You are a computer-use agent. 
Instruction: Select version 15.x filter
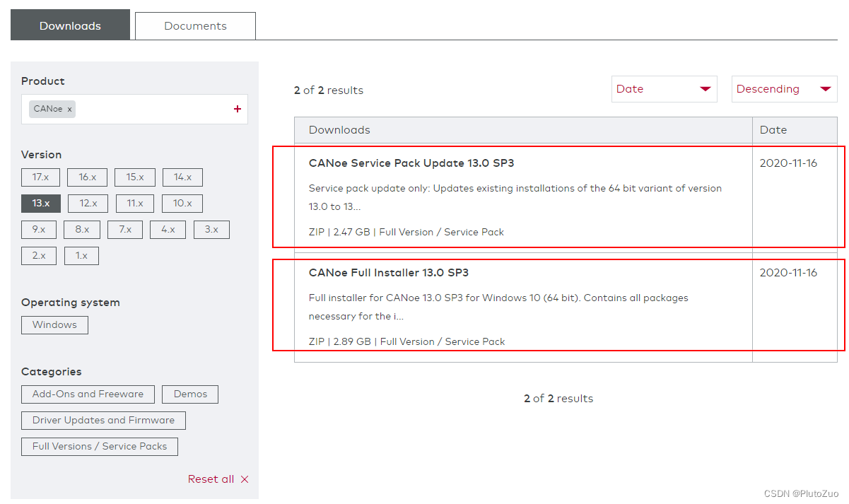coord(135,177)
